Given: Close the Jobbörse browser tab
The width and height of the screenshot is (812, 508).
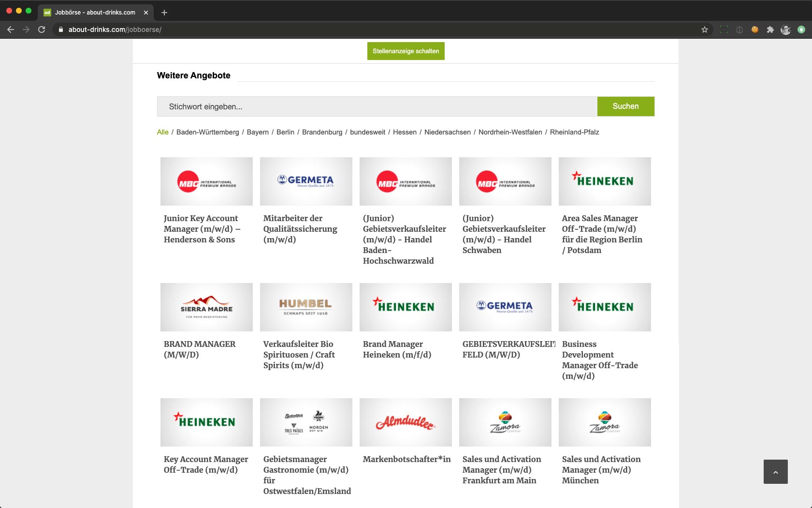Looking at the screenshot, I should (x=146, y=13).
